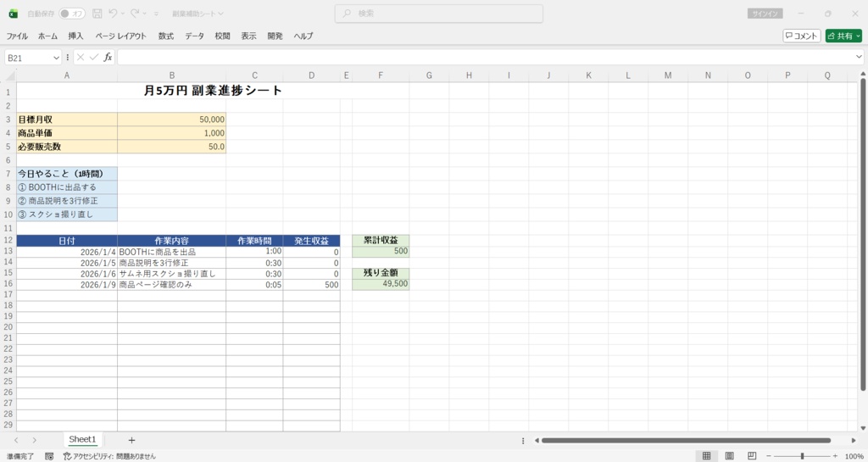This screenshot has height=462, width=868.
Task: Click the Select All corner triangle
Action: pyautogui.click(x=10, y=75)
